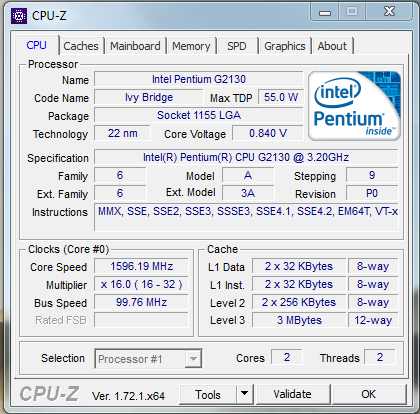Click the L1 Inst. 8-way value
Screen dimensions: 420x414
click(x=373, y=284)
